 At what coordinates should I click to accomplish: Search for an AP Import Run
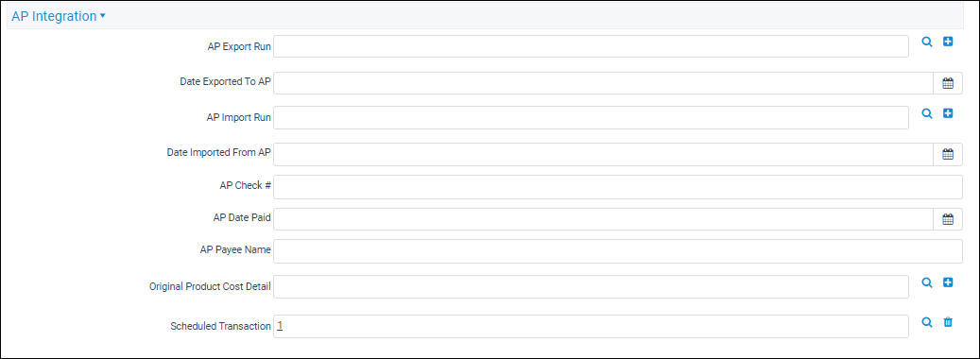tap(927, 113)
